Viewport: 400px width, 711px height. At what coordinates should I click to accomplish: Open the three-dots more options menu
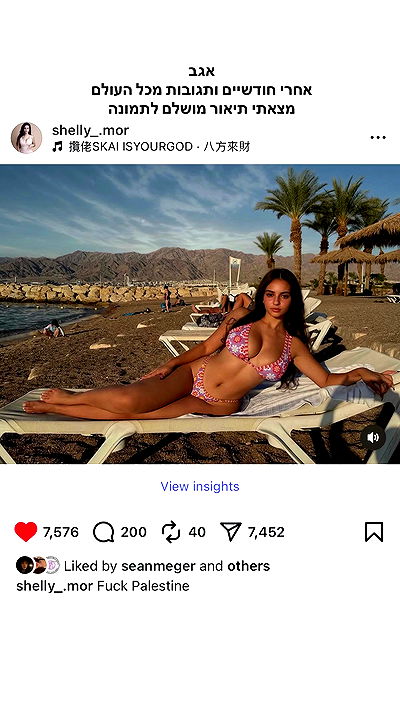(378, 137)
